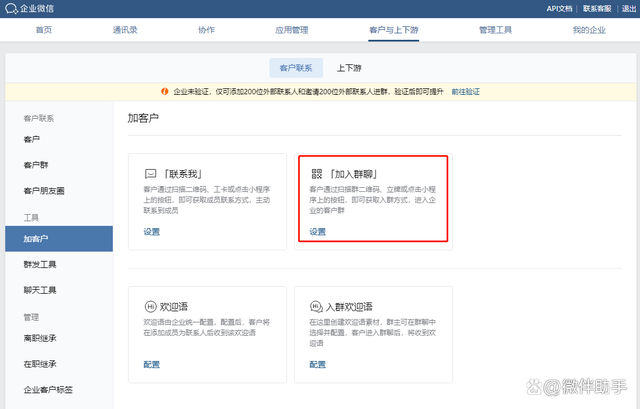This screenshot has width=640, height=409.
Task: Click 设置 under 加入群聊 card
Action: click(317, 232)
